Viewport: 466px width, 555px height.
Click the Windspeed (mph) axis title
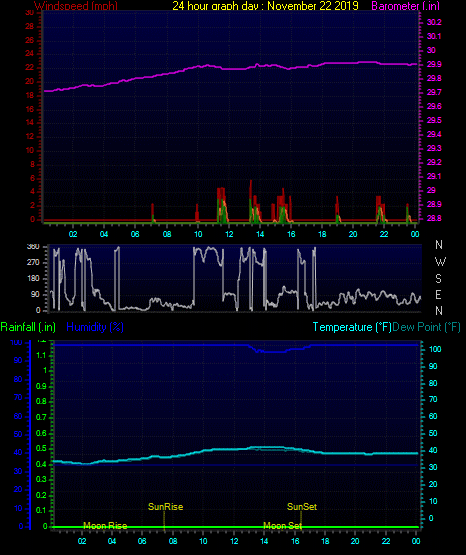[76, 6]
